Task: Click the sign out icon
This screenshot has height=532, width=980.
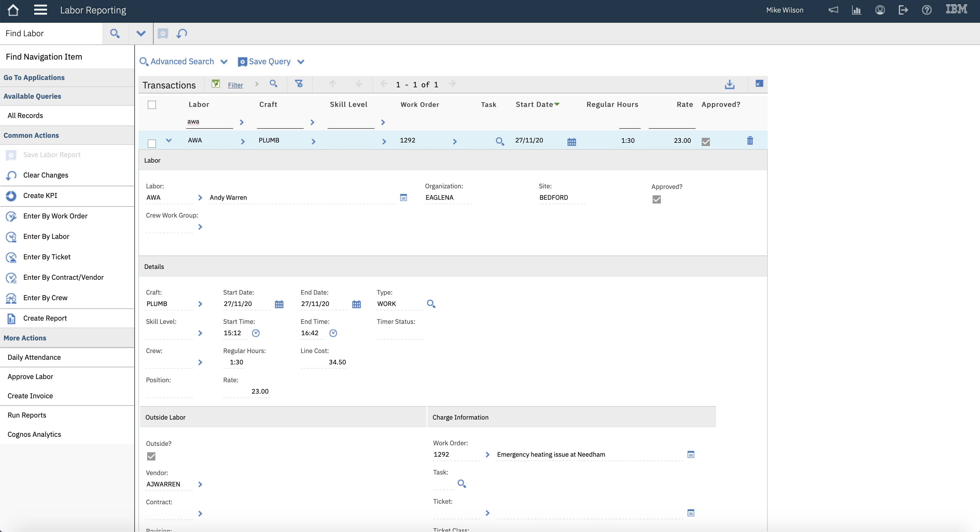Action: point(903,10)
